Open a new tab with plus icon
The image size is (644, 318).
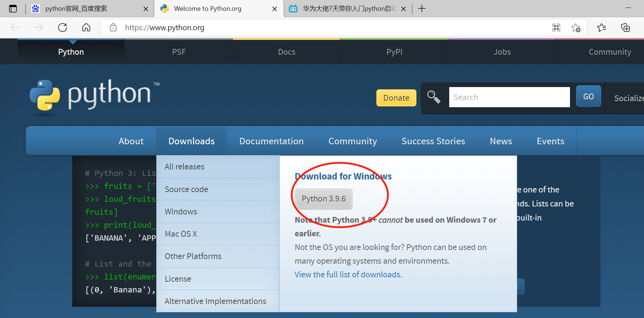[422, 9]
